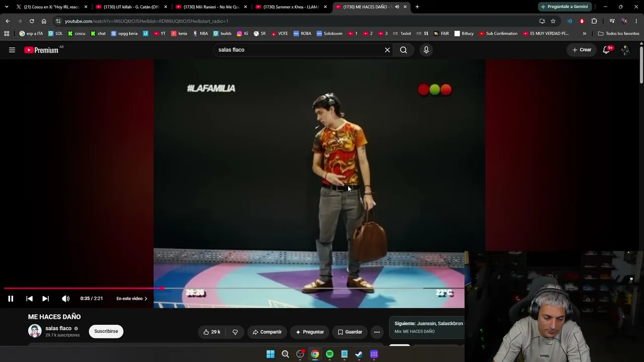Open the 'esp a ITA' bookmark
Viewport: 644px width, 362px height.
tap(31, 34)
